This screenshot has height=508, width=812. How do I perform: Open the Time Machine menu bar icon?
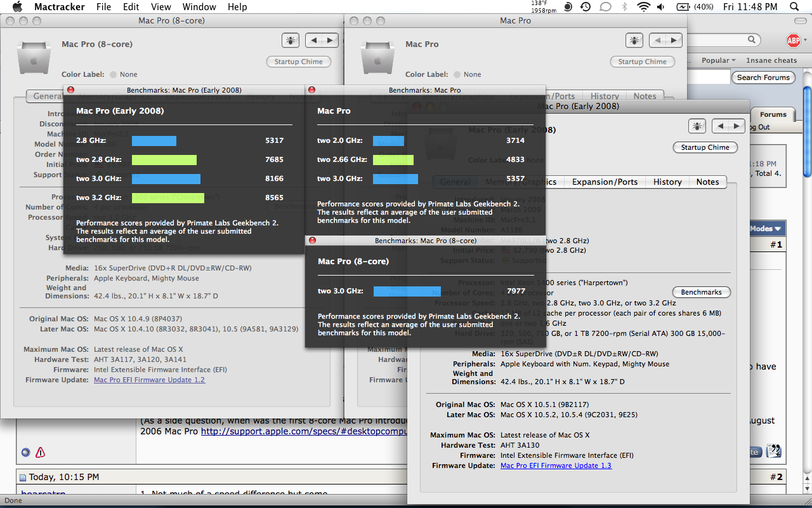pyautogui.click(x=586, y=6)
